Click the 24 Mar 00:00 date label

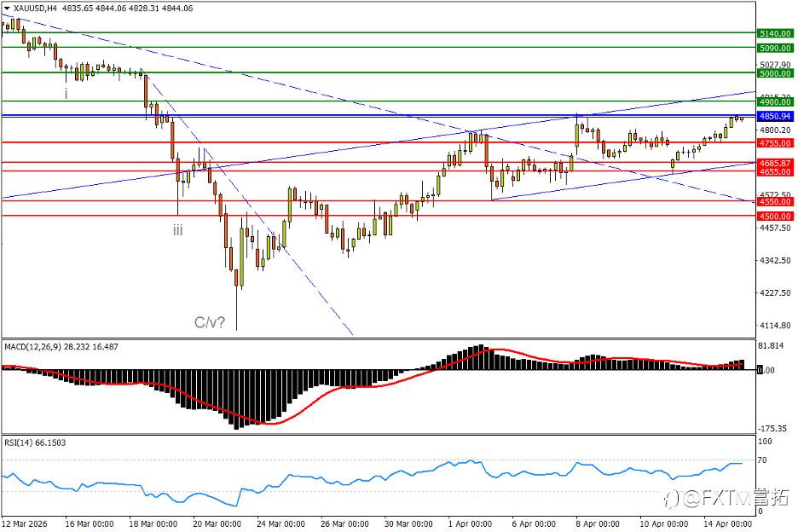click(281, 523)
